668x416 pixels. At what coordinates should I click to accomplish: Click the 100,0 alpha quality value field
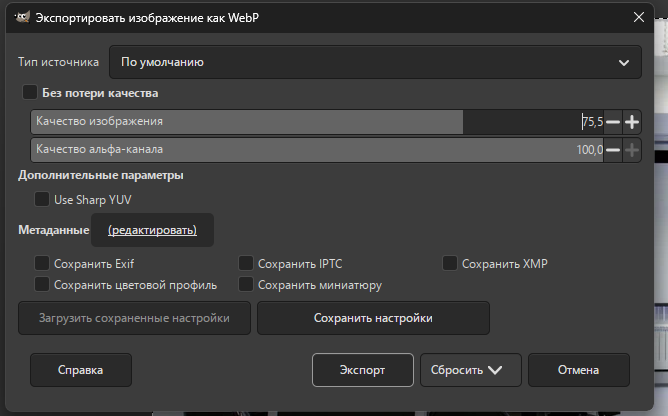590,150
